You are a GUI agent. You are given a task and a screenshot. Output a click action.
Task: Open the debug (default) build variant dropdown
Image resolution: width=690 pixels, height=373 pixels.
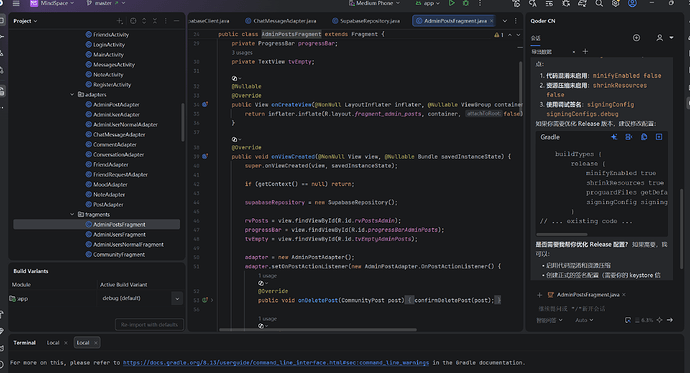177,299
